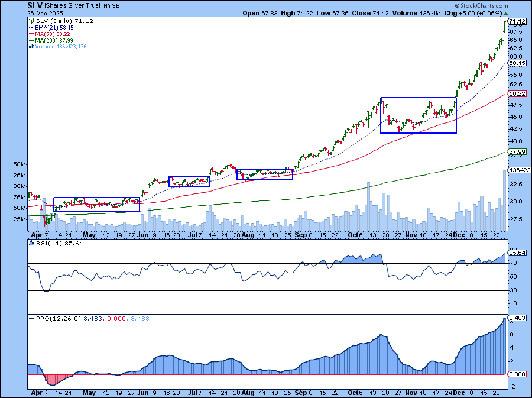Click the green up arrow beside Chg
The image size is (532, 398).
point(504,12)
